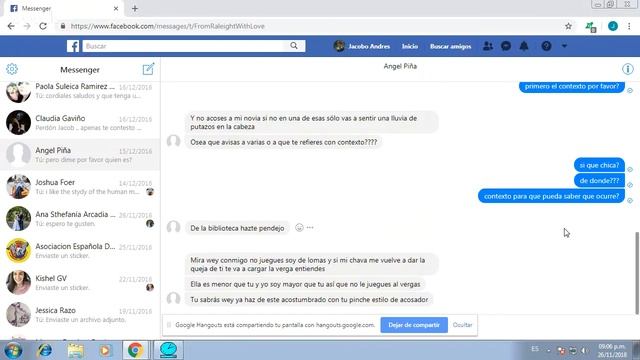Image resolution: width=640 pixels, height=360 pixels.
Task: Open notifications bell icon
Action: 524,46
